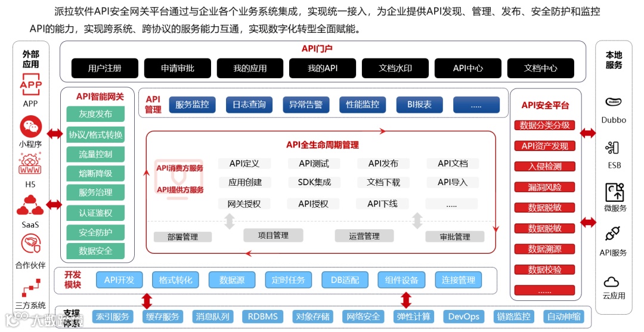
Task: Click the 漏洞风险 red block
Action: click(544, 187)
